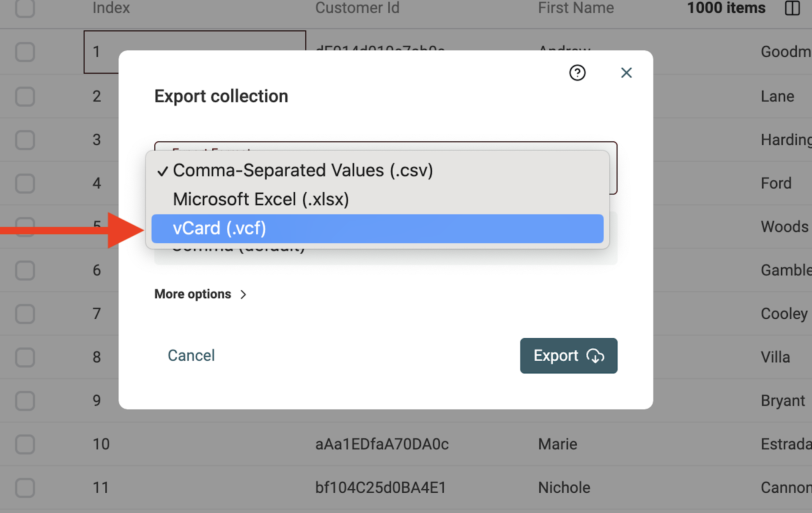Cancel the export dialog

coord(191,355)
